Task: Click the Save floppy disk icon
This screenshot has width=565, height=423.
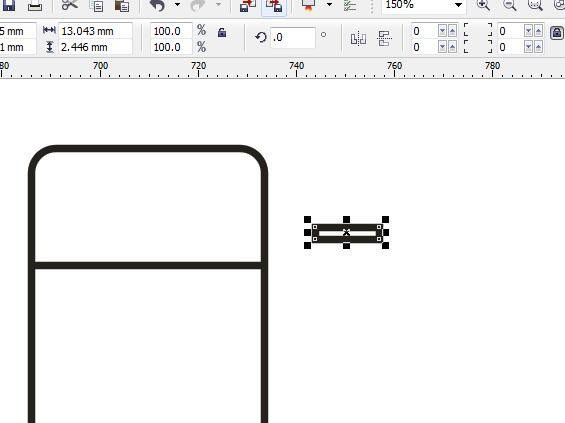Action: pos(9,5)
